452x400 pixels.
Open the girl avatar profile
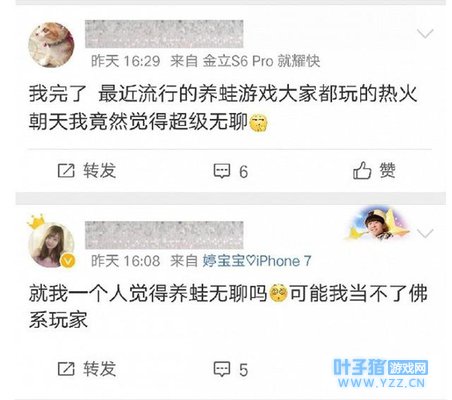51,245
